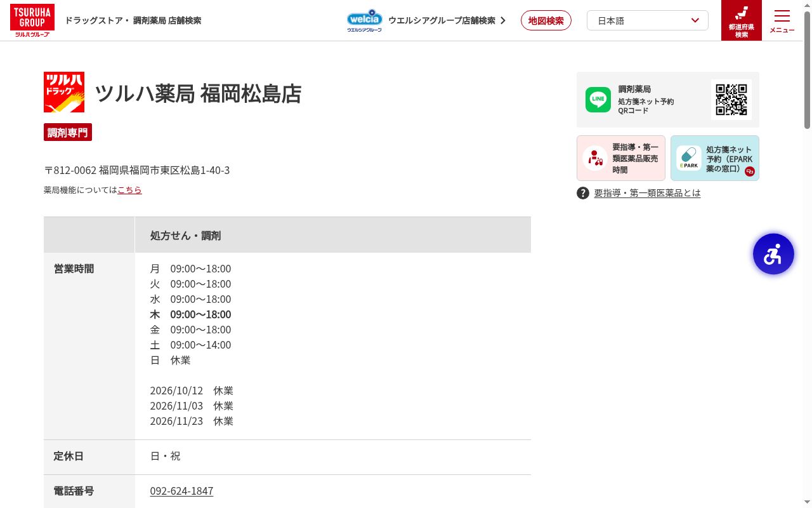812x508 pixels.
Task: Open 処方箋ネット予約 EPARK button
Action: tap(715, 158)
